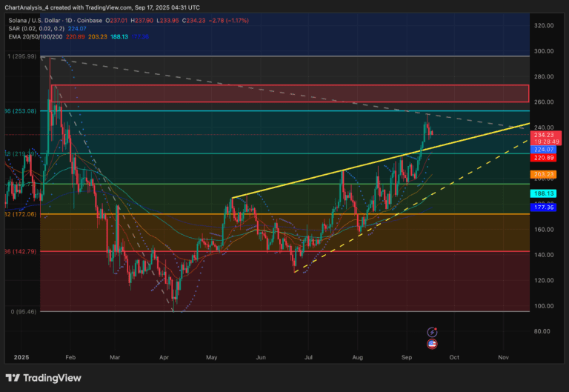The height and width of the screenshot is (392, 569).
Task: Click the EMA 20/50/100/200 indicator legend
Action: pos(36,36)
